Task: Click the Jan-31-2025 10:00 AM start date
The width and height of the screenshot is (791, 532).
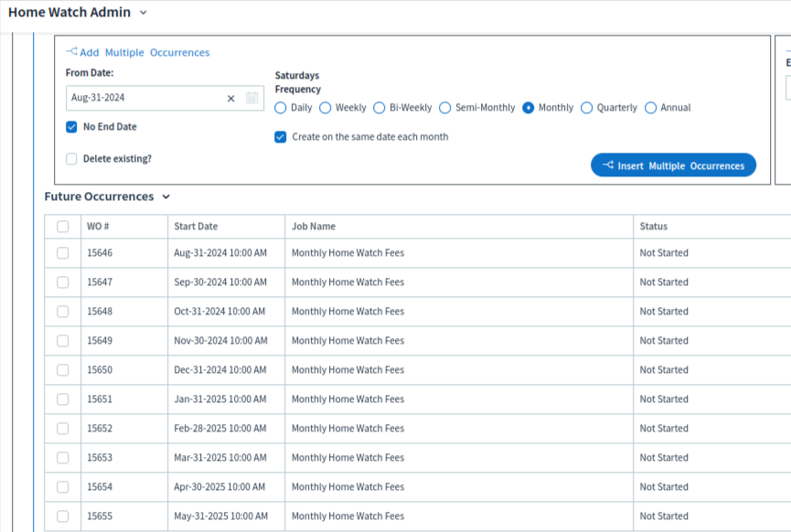Action: [220, 399]
